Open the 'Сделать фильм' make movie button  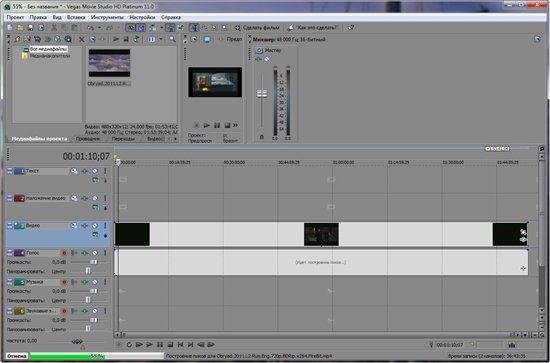point(257,28)
